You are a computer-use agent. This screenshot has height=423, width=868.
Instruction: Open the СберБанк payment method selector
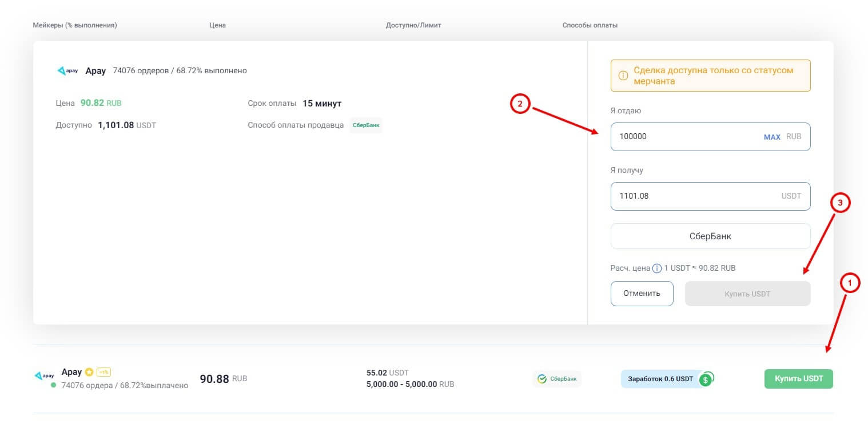point(710,236)
